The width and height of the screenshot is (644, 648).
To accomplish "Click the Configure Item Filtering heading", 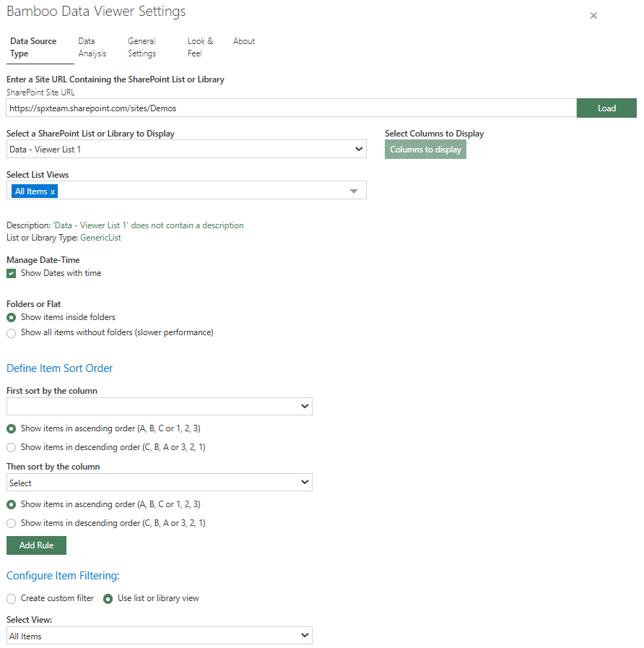I will (63, 576).
